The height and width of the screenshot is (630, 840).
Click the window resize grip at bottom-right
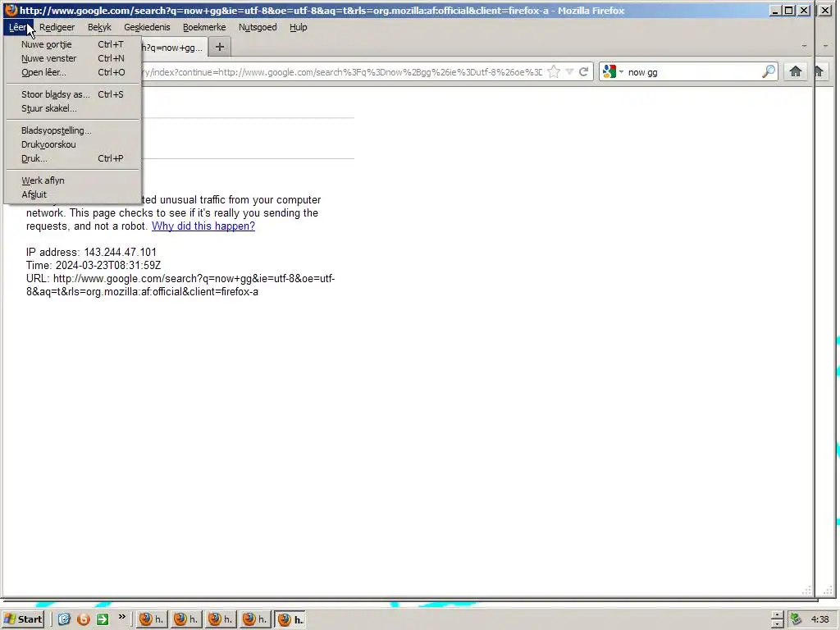[807, 591]
